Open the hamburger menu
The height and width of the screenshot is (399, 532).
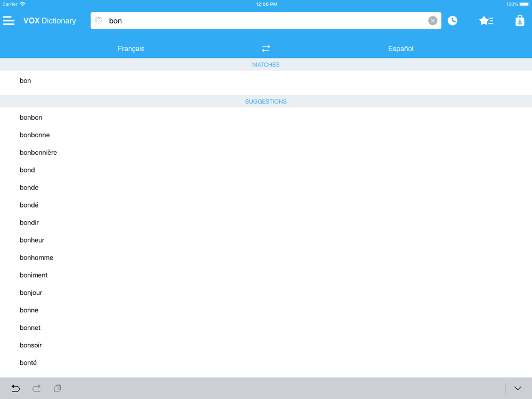point(9,21)
